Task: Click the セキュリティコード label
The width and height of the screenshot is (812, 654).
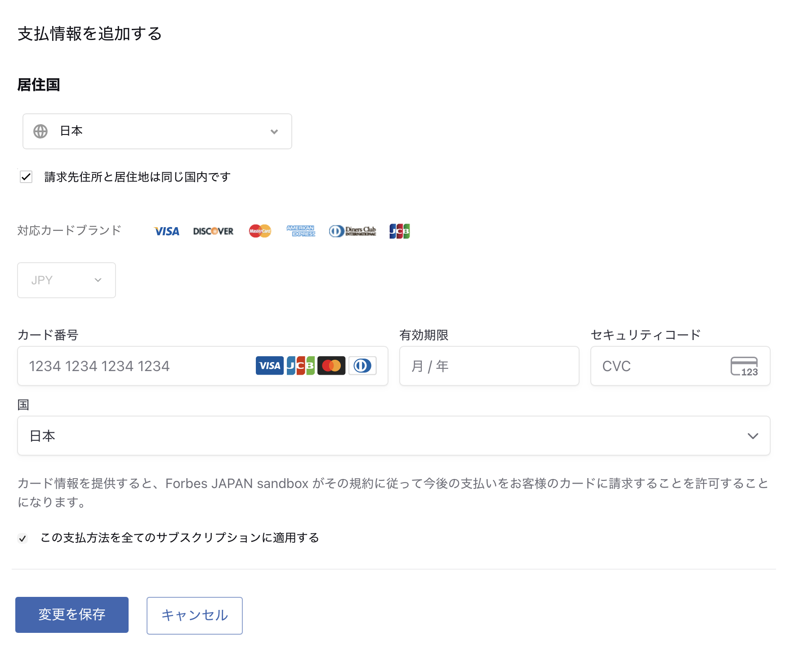Action: [646, 335]
